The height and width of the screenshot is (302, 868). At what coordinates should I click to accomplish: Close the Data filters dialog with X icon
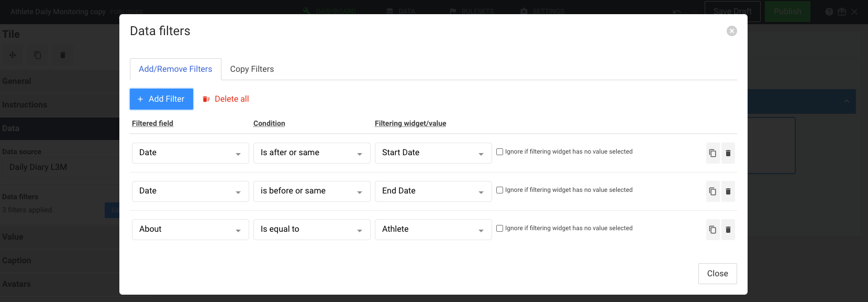(x=732, y=31)
